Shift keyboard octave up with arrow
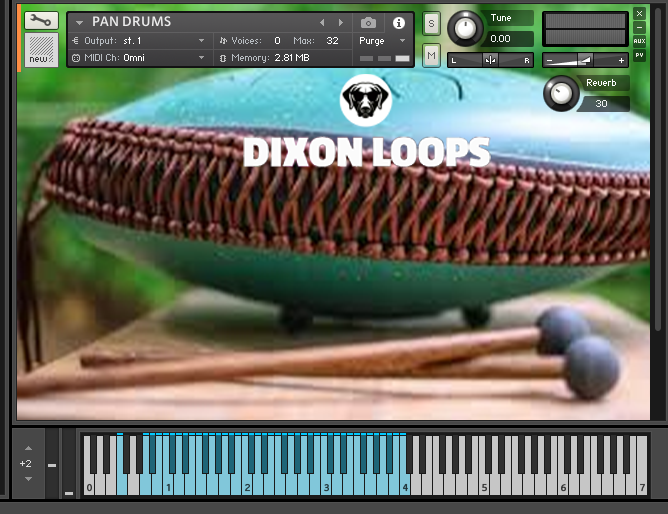668x514 pixels. coord(27,448)
